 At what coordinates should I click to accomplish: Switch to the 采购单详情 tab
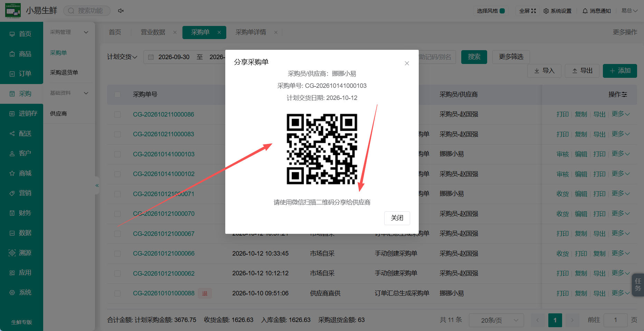point(251,32)
